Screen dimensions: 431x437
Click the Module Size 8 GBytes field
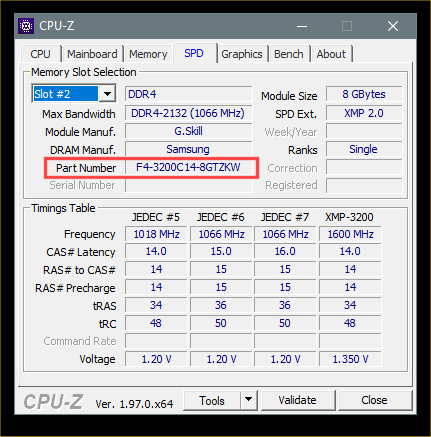(x=364, y=94)
